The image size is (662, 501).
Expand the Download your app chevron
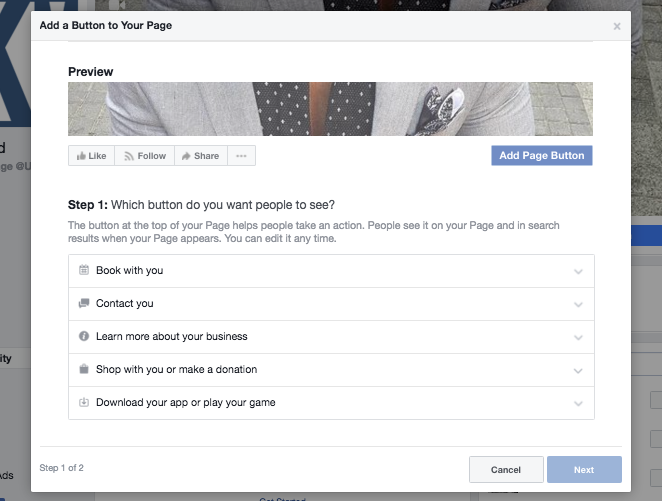pyautogui.click(x=578, y=403)
